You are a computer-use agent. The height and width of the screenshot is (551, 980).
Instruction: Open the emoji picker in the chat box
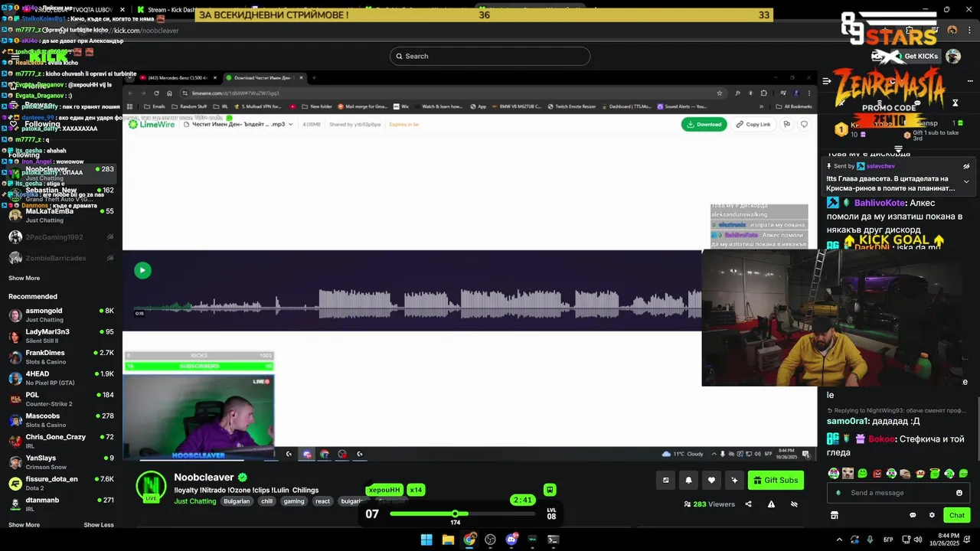959,493
